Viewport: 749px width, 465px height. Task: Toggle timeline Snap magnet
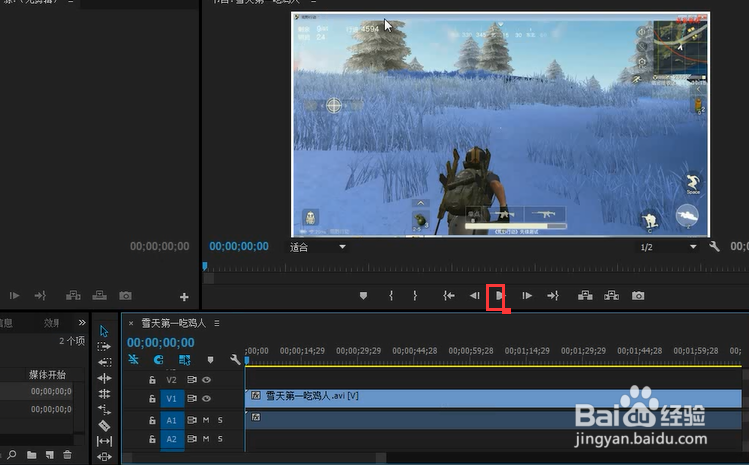pyautogui.click(x=159, y=359)
